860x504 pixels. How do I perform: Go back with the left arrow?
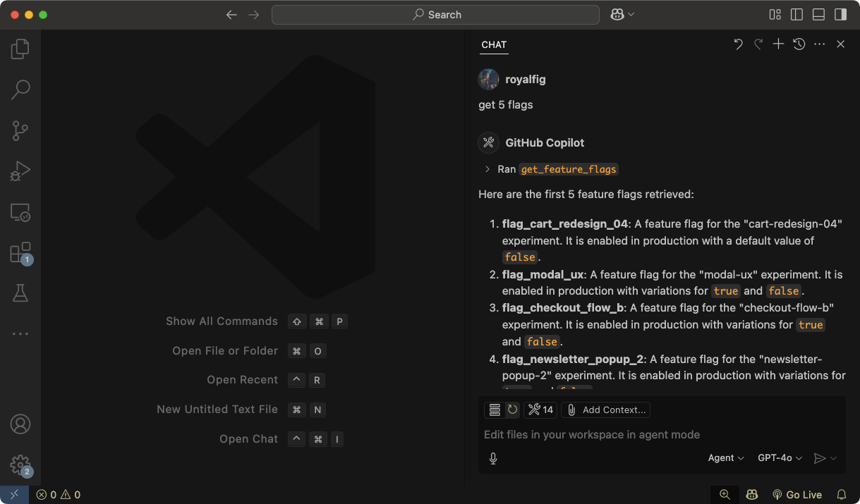[231, 15]
